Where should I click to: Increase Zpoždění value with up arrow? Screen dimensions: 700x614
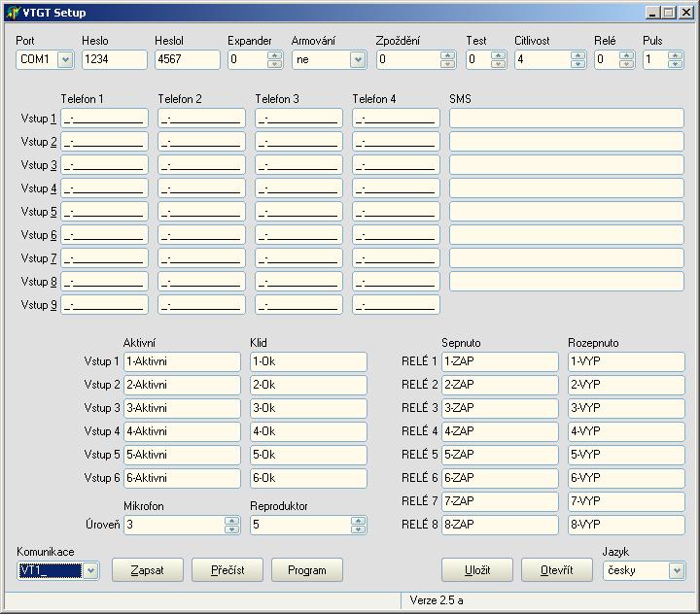tap(447, 55)
